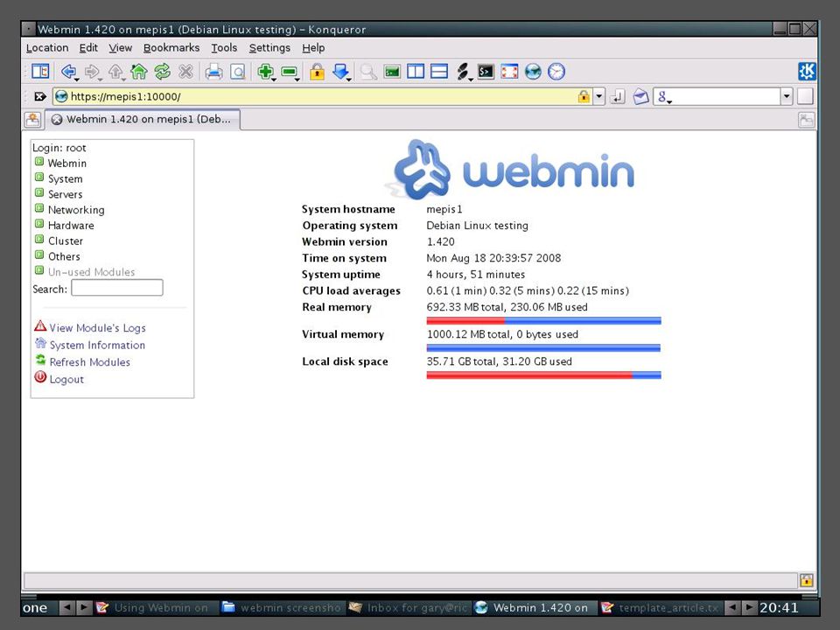Click the URL location bar field
Screen dimensions: 840x630
323,96
